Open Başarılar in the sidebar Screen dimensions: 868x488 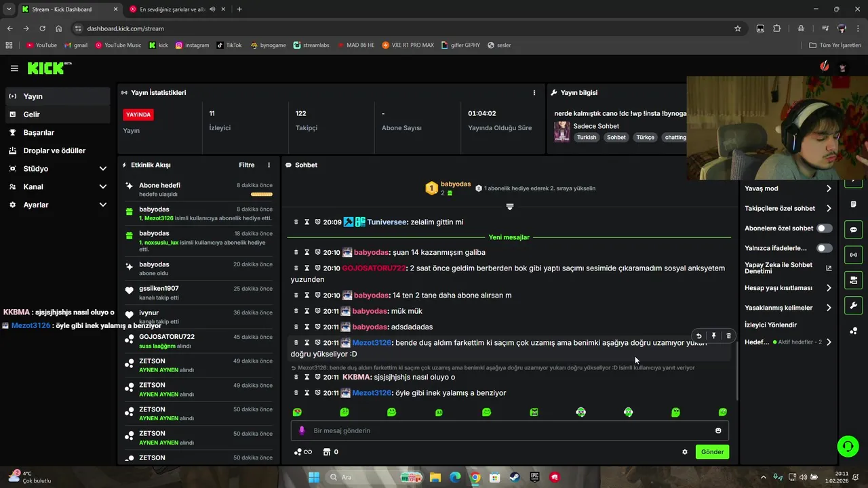pos(58,133)
